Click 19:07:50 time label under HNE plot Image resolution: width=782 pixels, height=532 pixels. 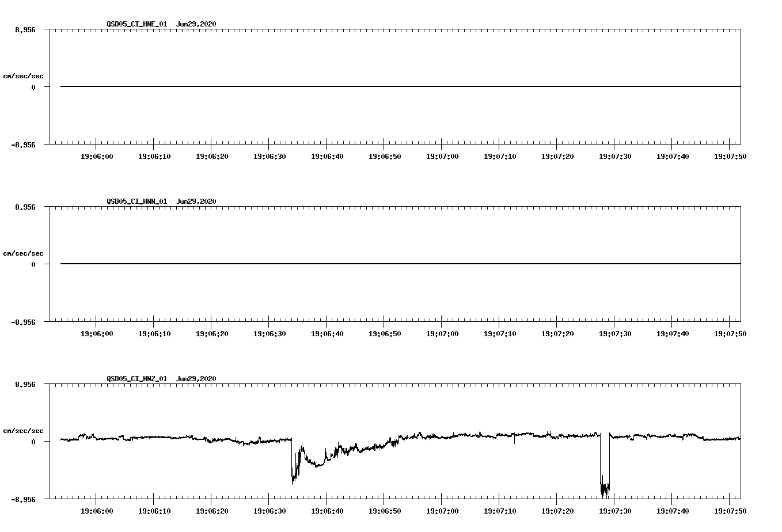(x=730, y=157)
